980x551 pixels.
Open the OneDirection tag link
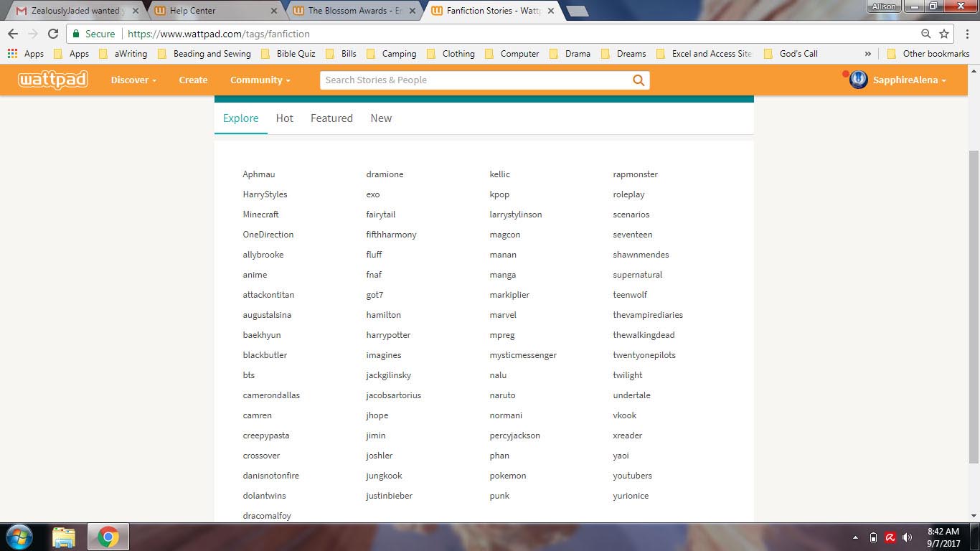(x=268, y=235)
